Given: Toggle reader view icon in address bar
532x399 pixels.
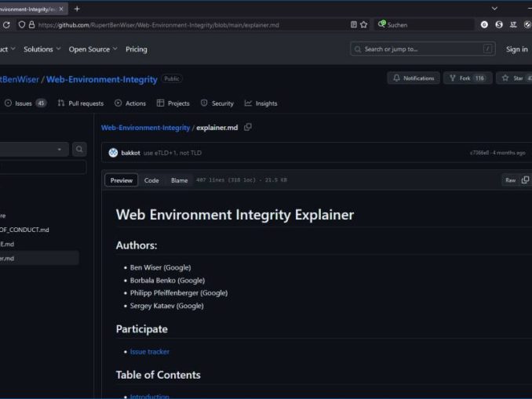Looking at the screenshot, I should (354, 24).
